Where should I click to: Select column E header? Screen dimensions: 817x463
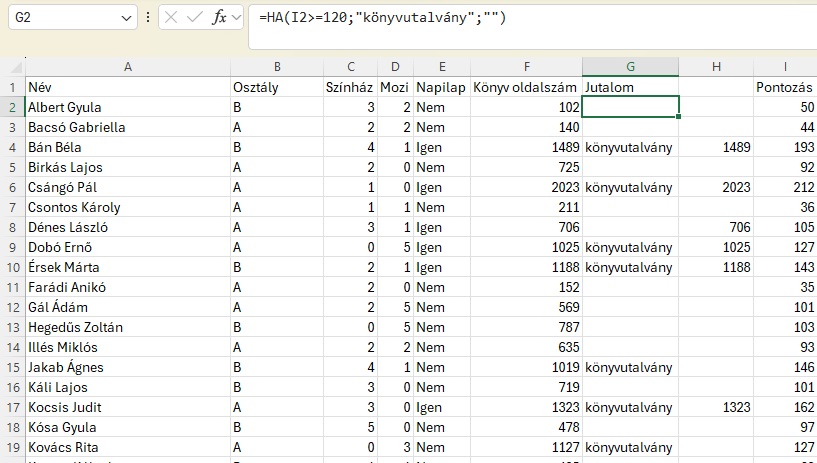click(x=442, y=67)
